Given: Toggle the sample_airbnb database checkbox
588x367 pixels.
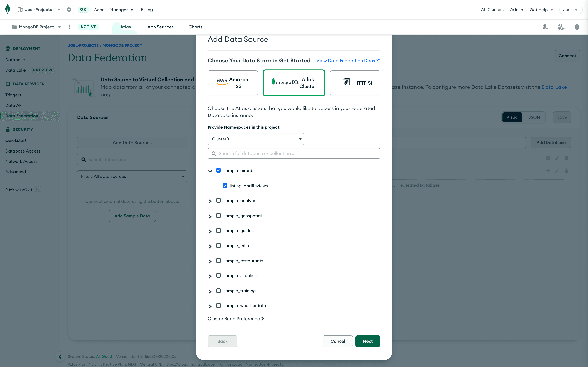Looking at the screenshot, I should 218,170.
